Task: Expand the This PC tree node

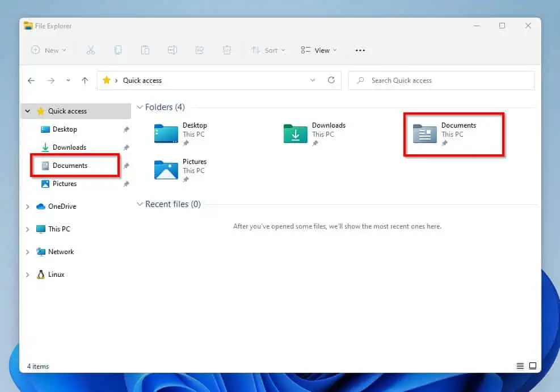Action: 27,229
